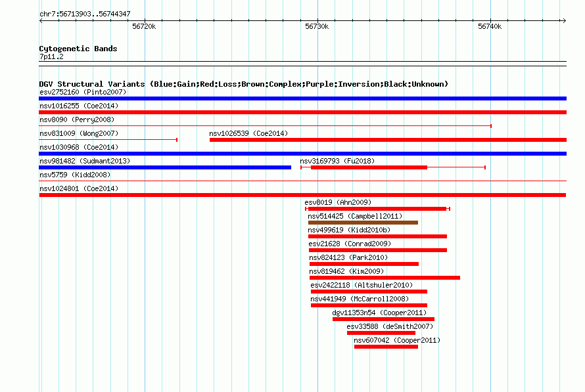Select the red nsv607042 loss bar

coord(386,347)
